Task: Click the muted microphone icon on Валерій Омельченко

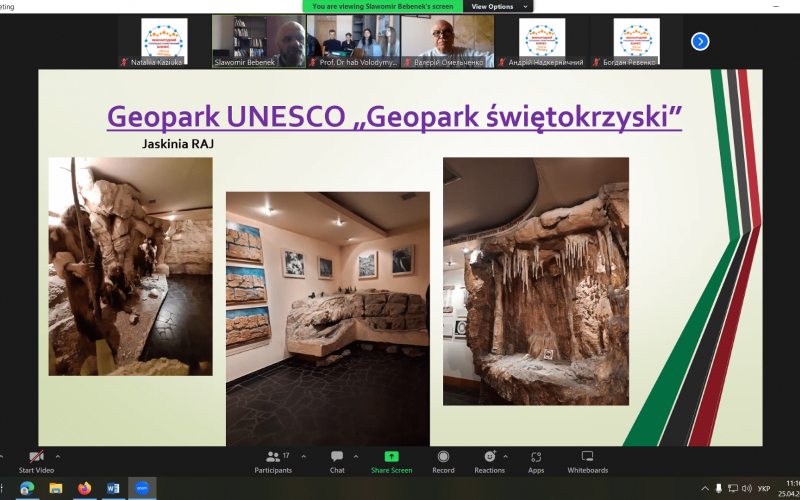Action: (407, 62)
